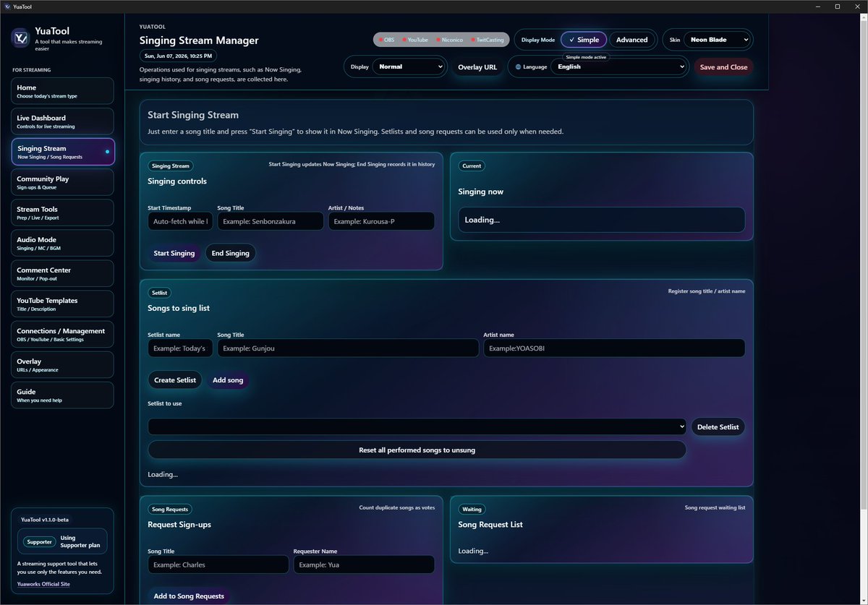Click the End Singing button

(x=231, y=253)
